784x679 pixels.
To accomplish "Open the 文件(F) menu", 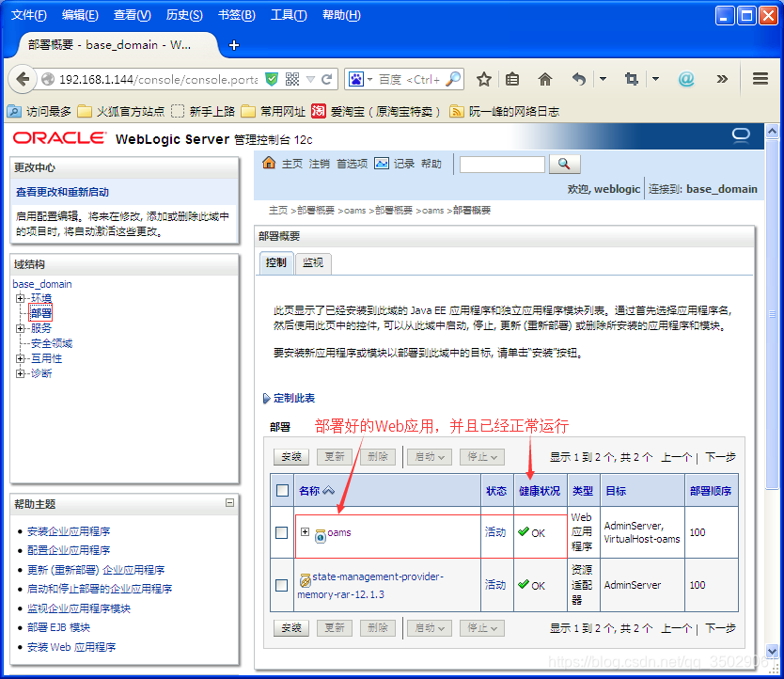I will coord(29,15).
